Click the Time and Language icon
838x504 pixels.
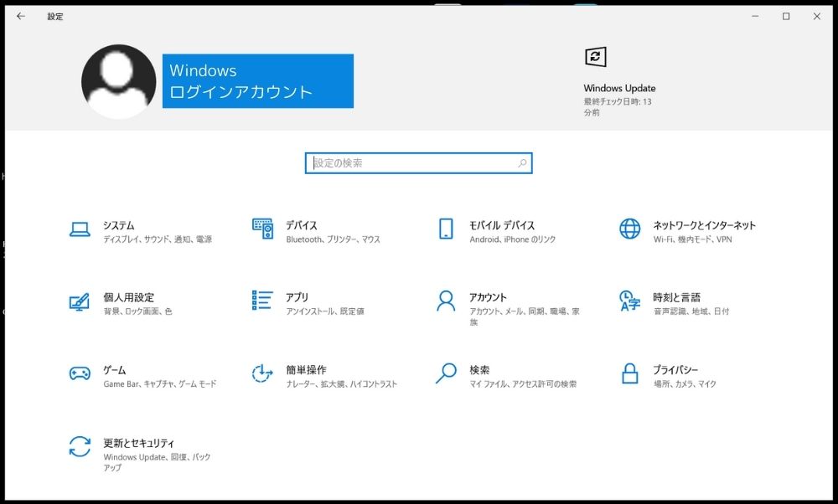pyautogui.click(x=629, y=301)
